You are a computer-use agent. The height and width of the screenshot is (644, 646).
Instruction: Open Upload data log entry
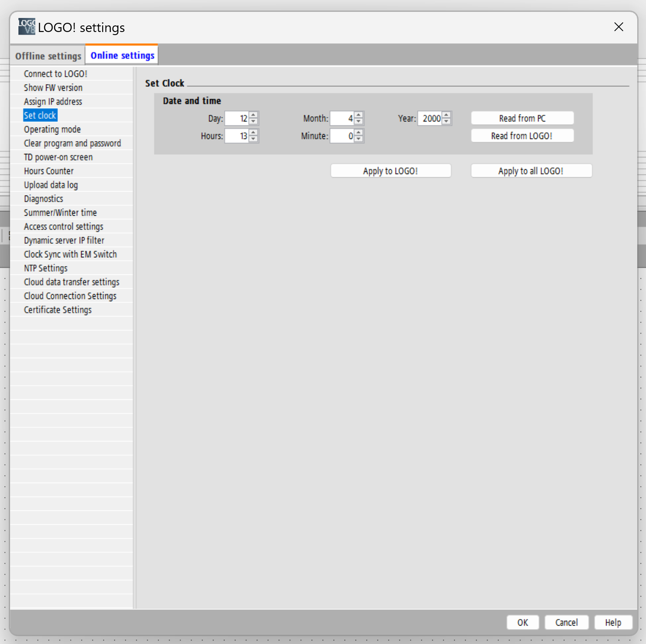pyautogui.click(x=51, y=185)
